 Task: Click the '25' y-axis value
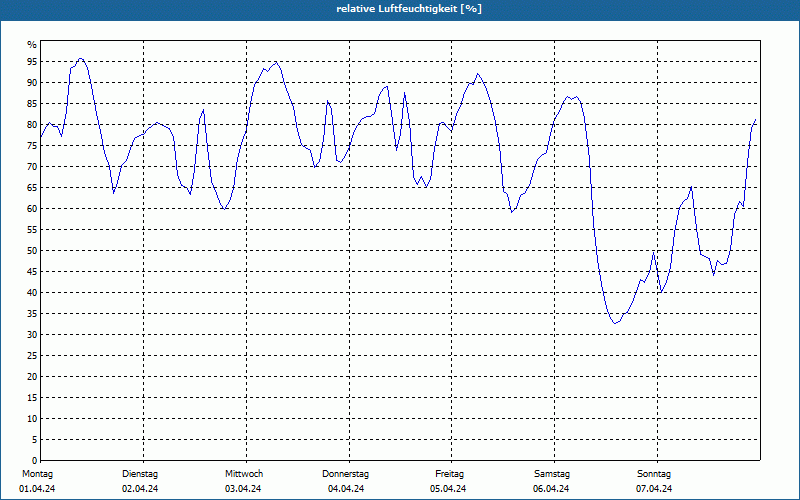point(32,356)
